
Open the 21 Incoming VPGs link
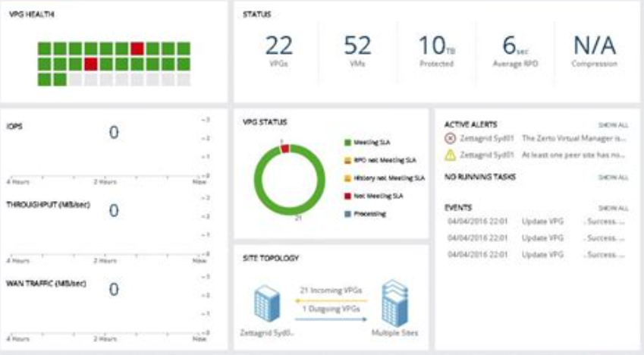[x=331, y=291]
